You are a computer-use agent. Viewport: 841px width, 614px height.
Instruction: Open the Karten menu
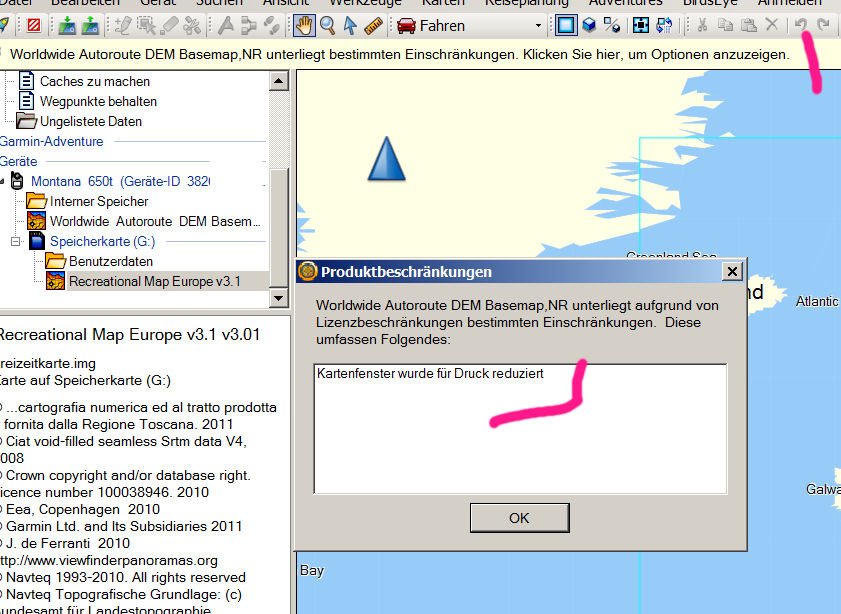pos(443,3)
